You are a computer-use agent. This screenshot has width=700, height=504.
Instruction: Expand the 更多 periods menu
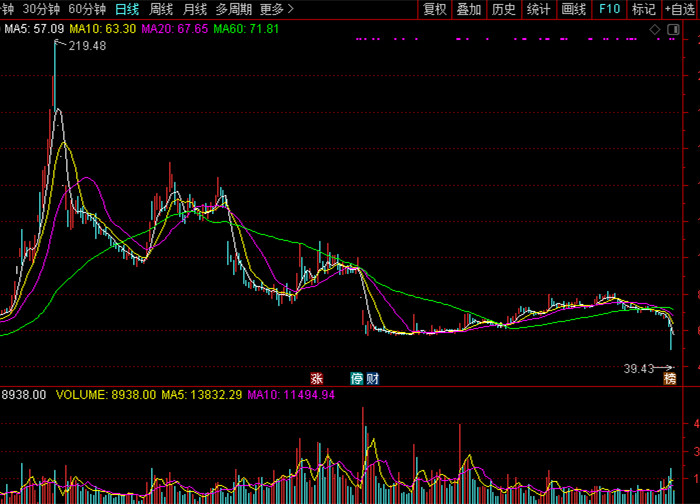(x=277, y=9)
